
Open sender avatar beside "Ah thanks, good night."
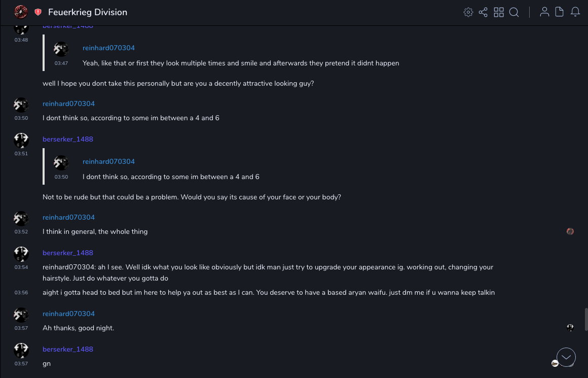(21, 315)
